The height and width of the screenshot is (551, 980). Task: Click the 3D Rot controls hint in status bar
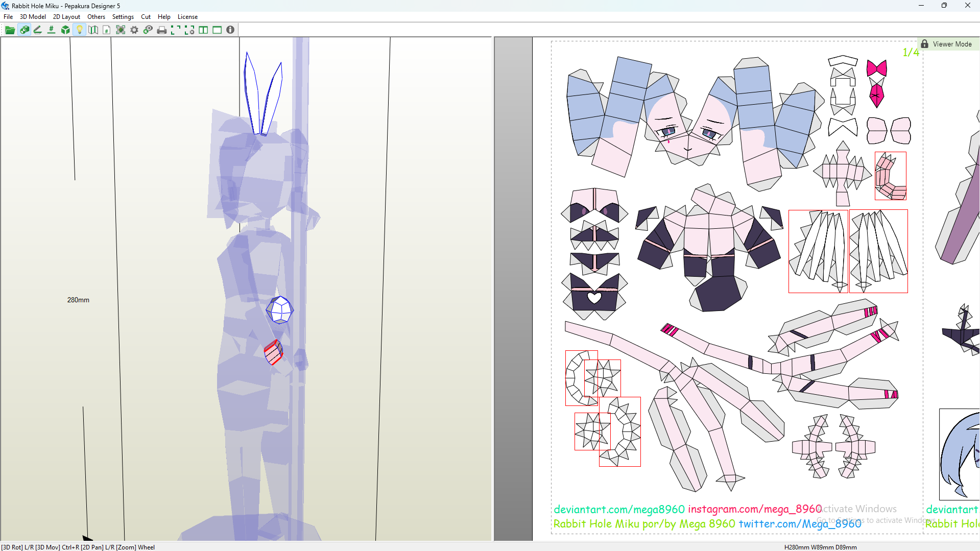click(x=78, y=547)
